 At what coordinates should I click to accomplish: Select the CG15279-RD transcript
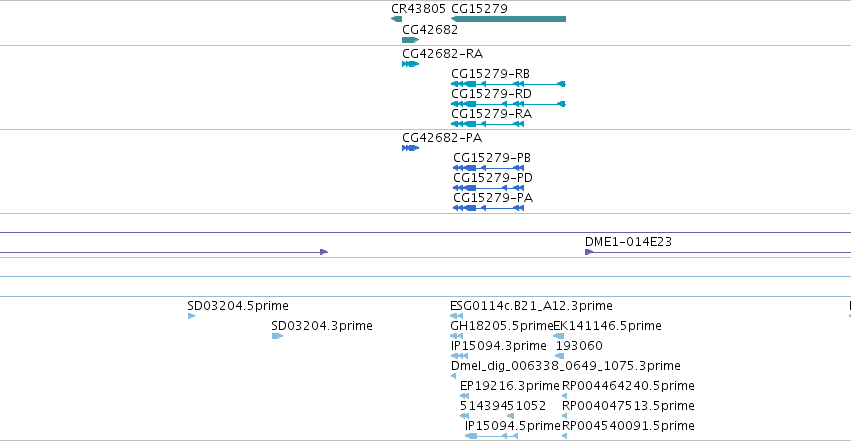pyautogui.click(x=508, y=104)
